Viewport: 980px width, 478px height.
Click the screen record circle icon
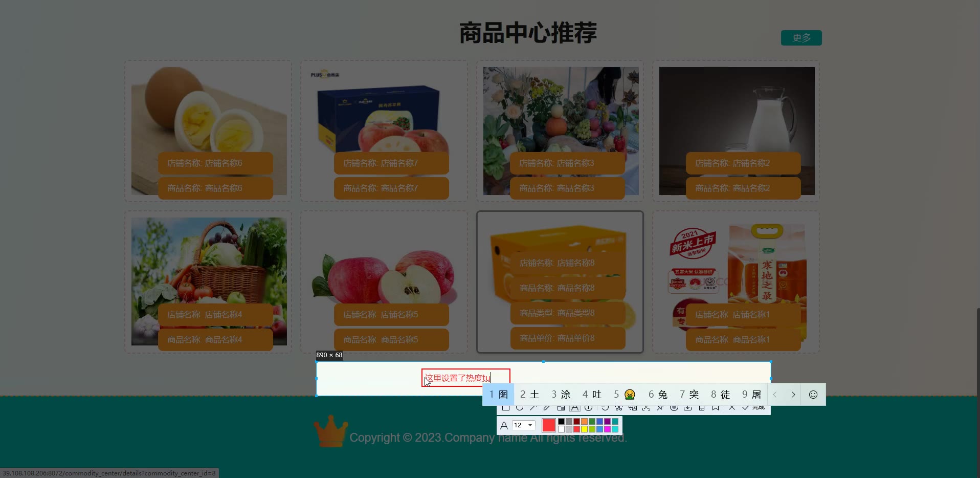tap(674, 408)
